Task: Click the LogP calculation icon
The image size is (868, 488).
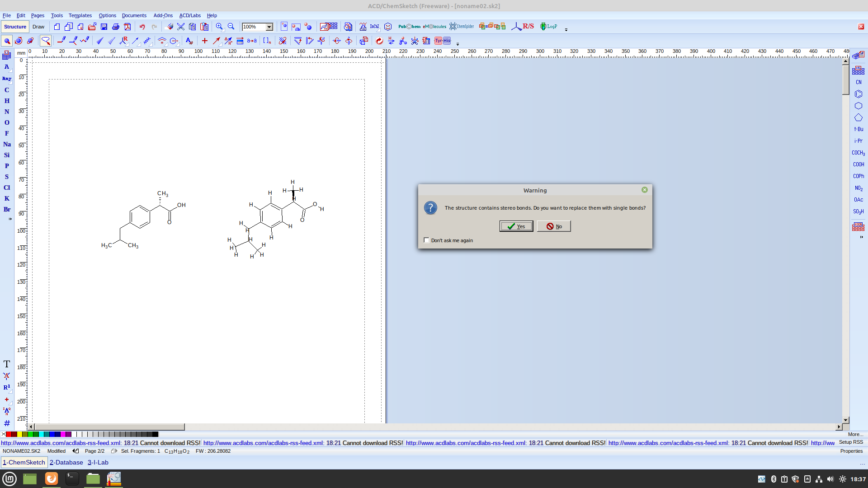Action: point(548,27)
